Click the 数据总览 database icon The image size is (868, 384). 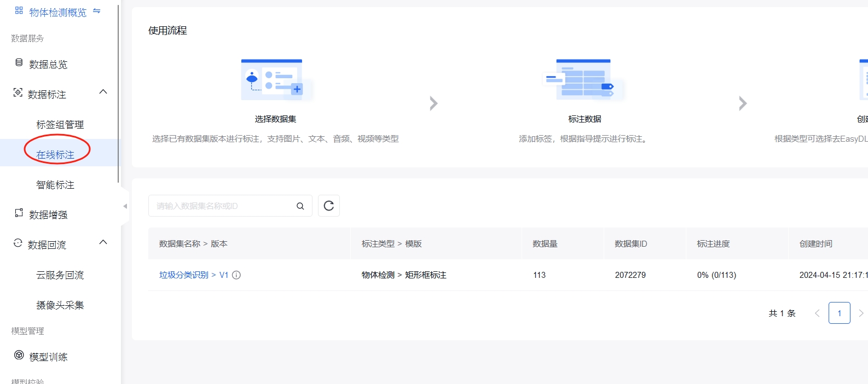pyautogui.click(x=19, y=63)
